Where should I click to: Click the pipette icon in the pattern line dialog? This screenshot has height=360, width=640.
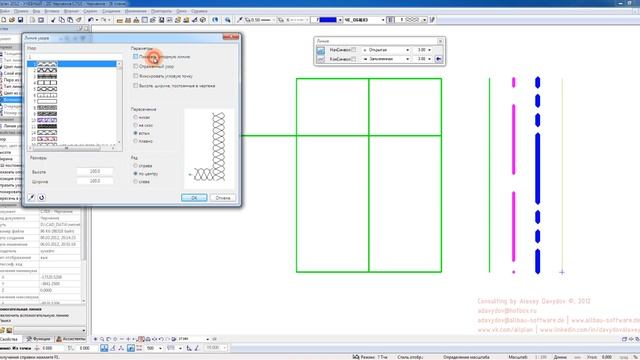31,198
